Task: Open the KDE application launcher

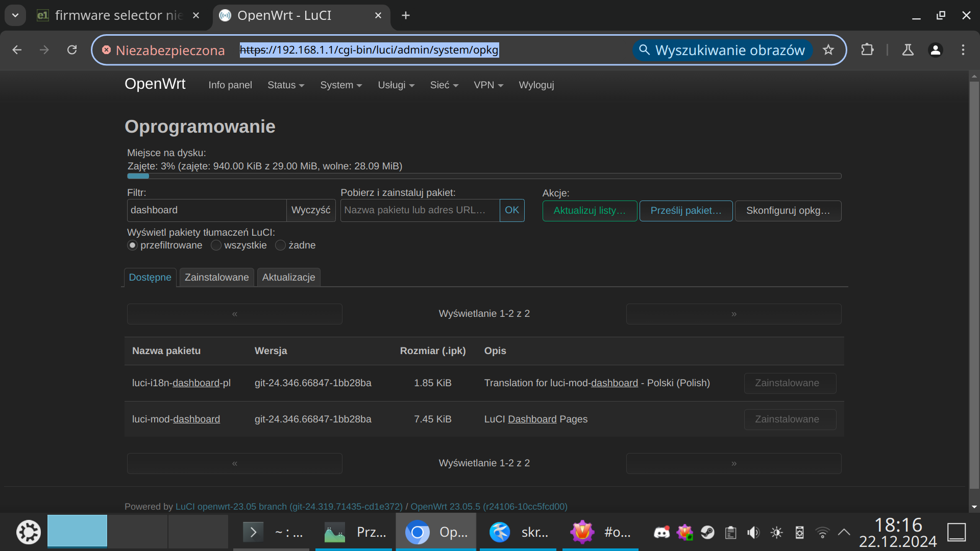Action: pyautogui.click(x=29, y=532)
